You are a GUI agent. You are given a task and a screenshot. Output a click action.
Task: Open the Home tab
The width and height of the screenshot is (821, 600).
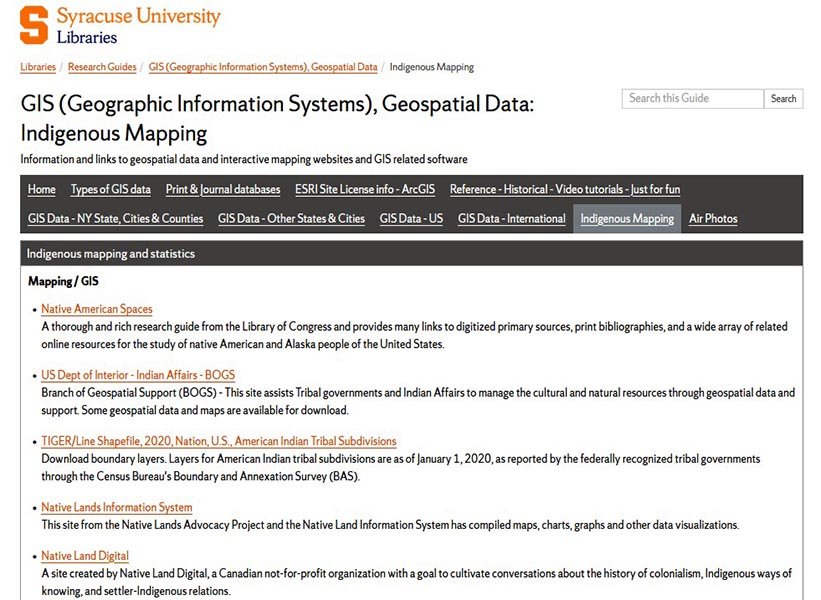42,190
